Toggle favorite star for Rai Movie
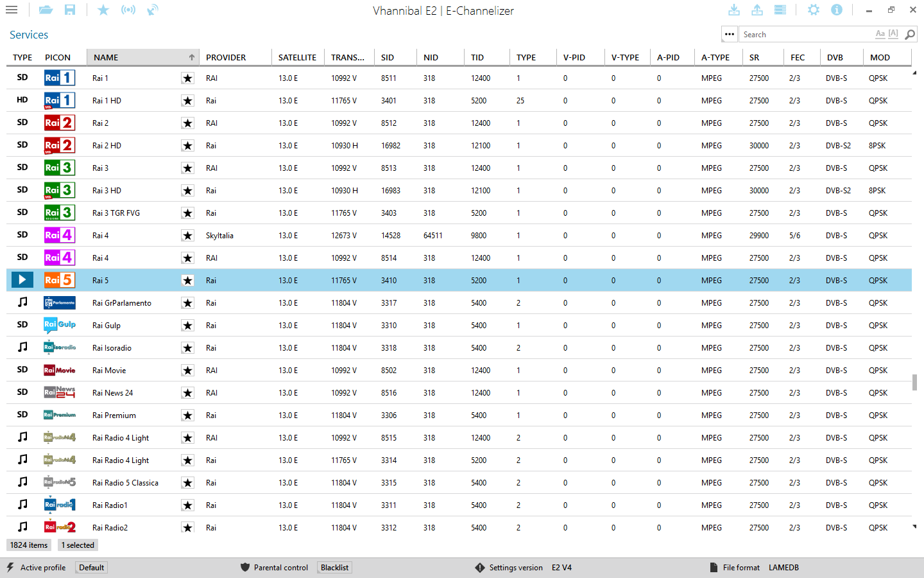The width and height of the screenshot is (924, 578). click(x=187, y=371)
